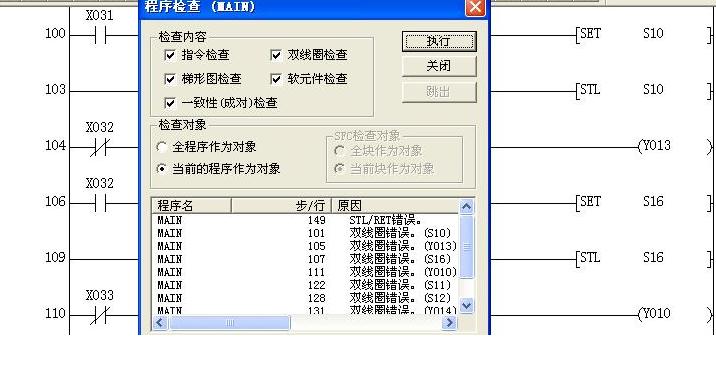This screenshot has width=716, height=384.
Task: Select the 当前的程序作为对象 radio option
Action: [161, 169]
